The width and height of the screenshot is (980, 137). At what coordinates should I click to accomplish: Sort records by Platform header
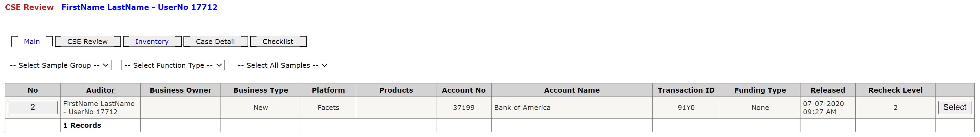tap(328, 90)
